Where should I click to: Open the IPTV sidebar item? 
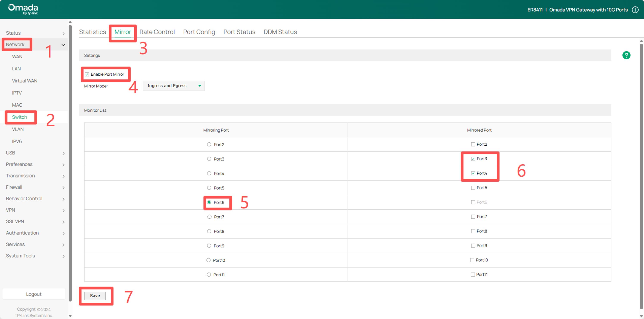(17, 93)
